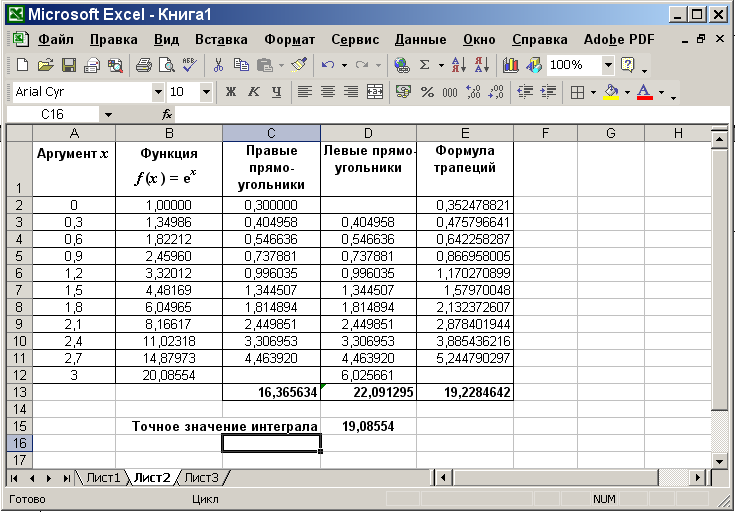Sort ascending with the А-Я icon
This screenshot has height=512, width=735.
point(458,65)
